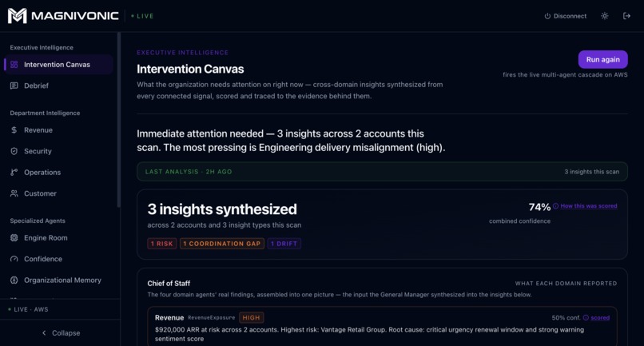Click the Magnivonic logo icon
This screenshot has width=644, height=346.
(x=18, y=16)
